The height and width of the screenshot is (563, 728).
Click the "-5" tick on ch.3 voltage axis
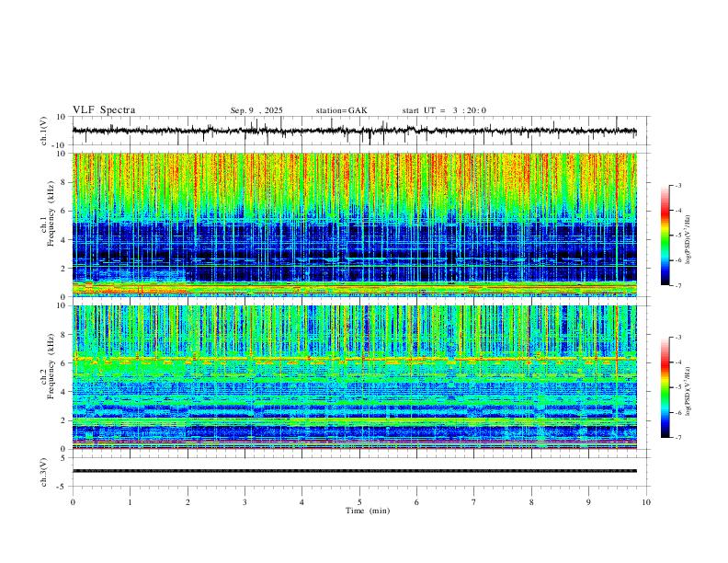63,487
